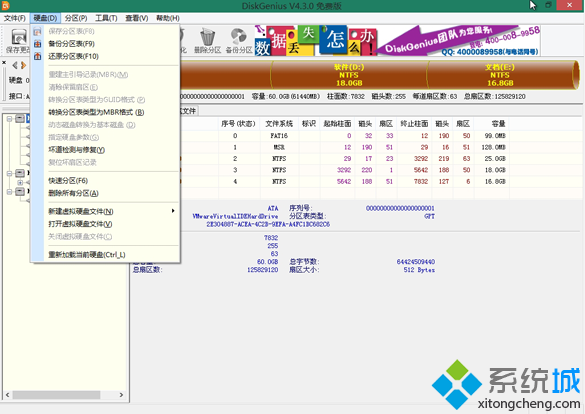This screenshot has height=414, width=585.
Task: Expand the plus node under second disk
Action: 20,183
